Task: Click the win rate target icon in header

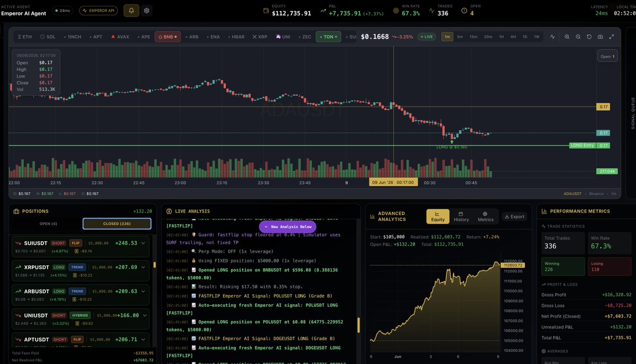Action: 396,10
